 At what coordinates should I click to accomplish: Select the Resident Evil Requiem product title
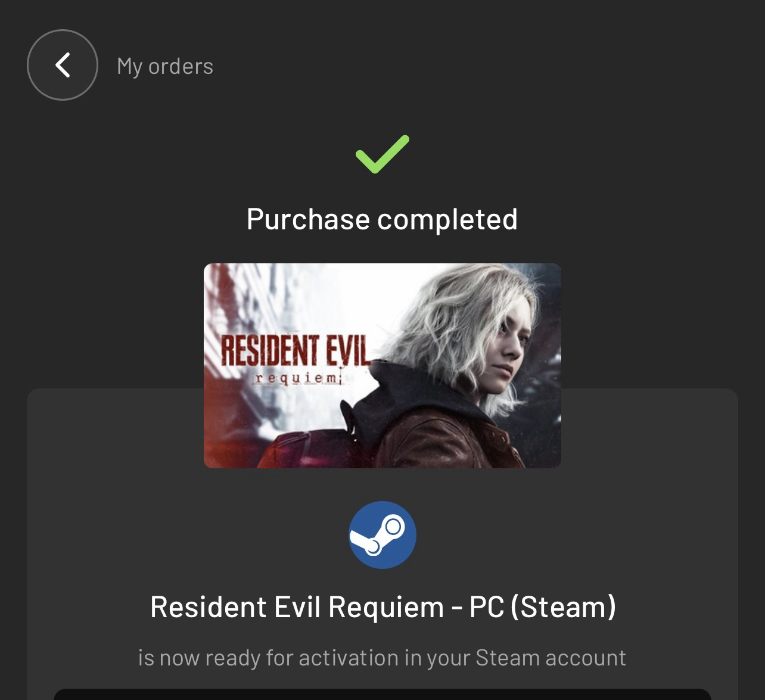pos(383,607)
